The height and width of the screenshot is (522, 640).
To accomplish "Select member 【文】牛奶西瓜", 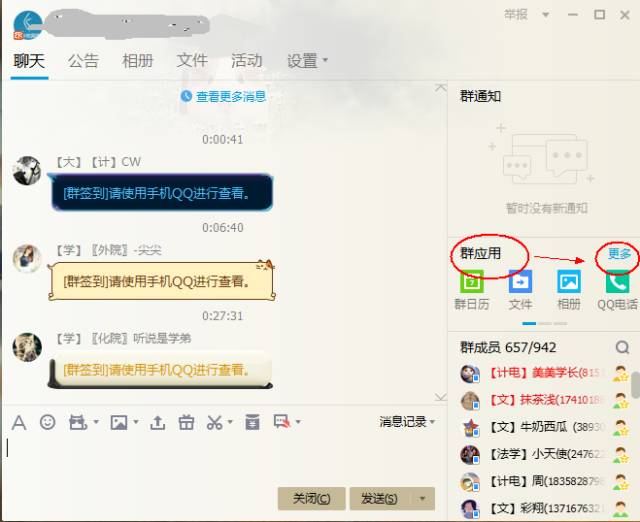I will tap(544, 427).
